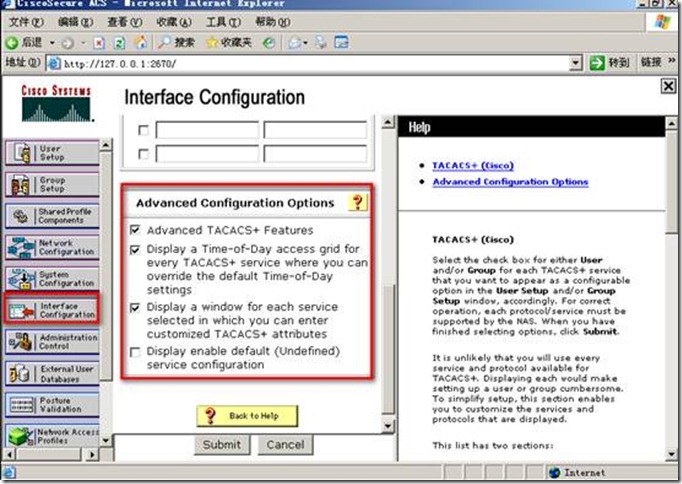Open the Tools menu (工具)
Image resolution: width=682 pixels, height=484 pixels.
[223, 22]
